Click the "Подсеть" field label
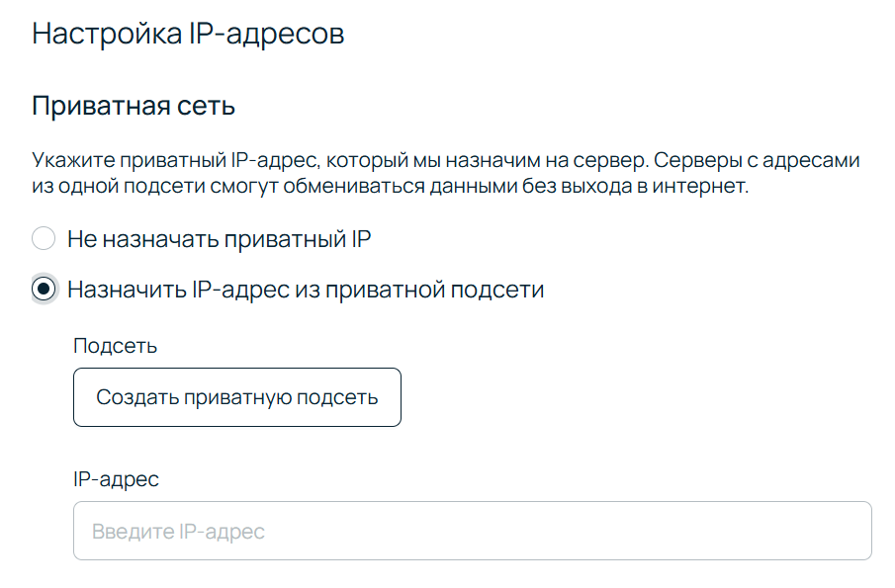895x588 pixels. [115, 346]
